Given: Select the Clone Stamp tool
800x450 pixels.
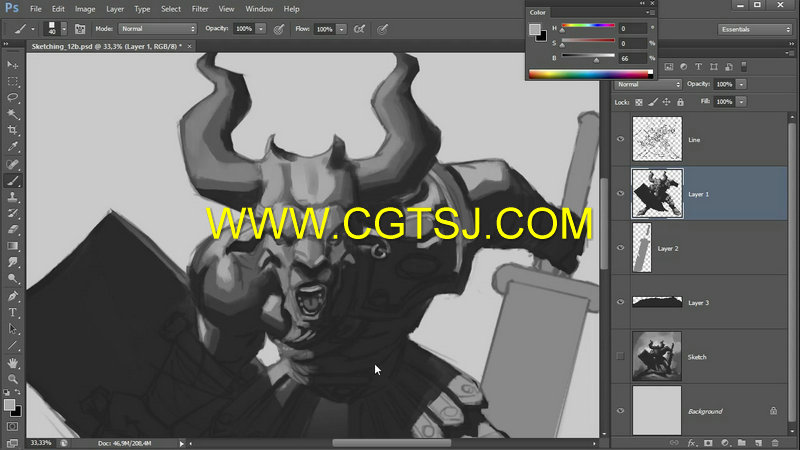Looking at the screenshot, I should tap(13, 197).
